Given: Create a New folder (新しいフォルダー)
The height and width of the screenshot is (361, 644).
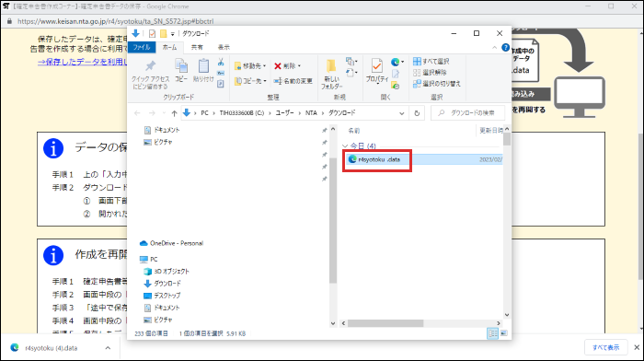Looking at the screenshot, I should 331,74.
